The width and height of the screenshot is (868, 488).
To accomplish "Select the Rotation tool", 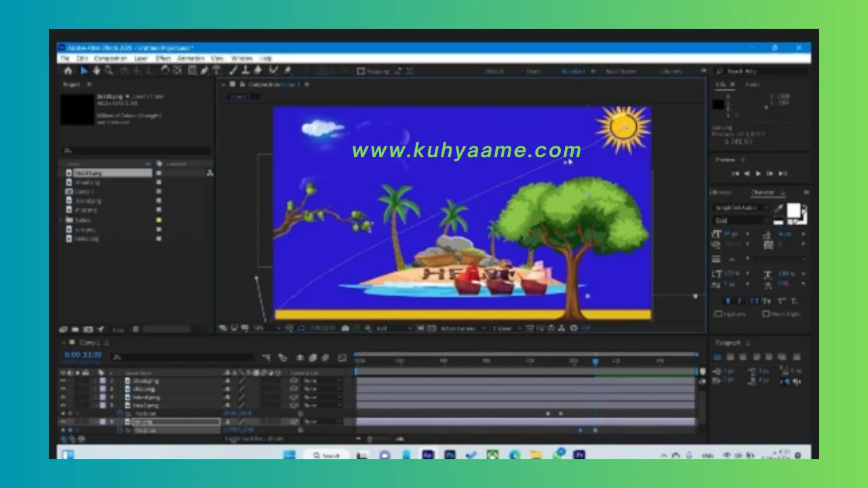I will click(x=165, y=70).
